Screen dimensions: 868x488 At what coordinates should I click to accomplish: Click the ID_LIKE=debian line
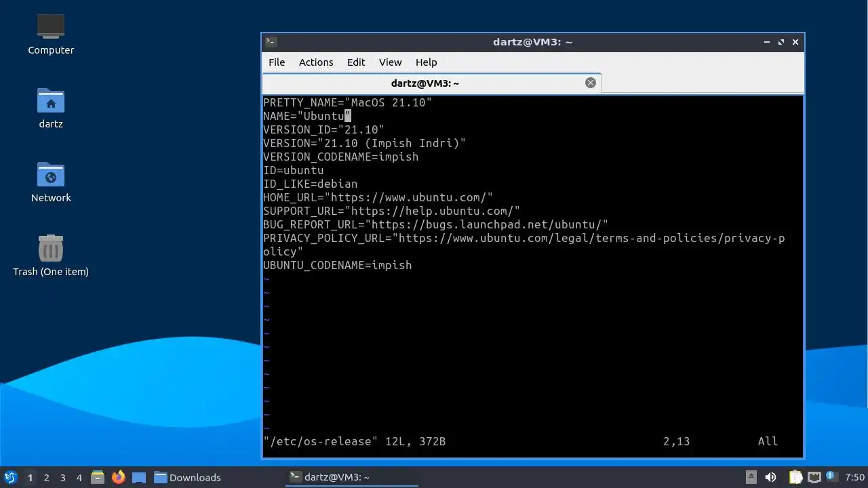[x=310, y=184]
